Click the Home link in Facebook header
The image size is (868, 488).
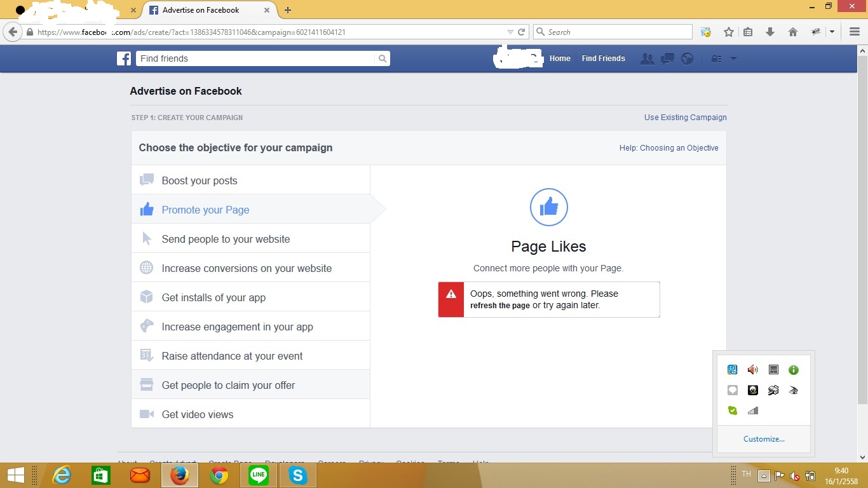(x=560, y=58)
